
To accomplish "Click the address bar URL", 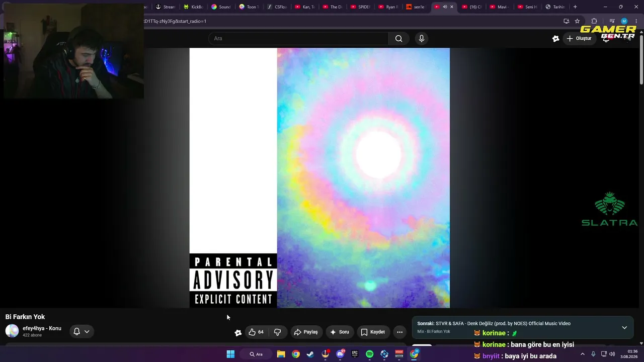I will click(x=175, y=21).
